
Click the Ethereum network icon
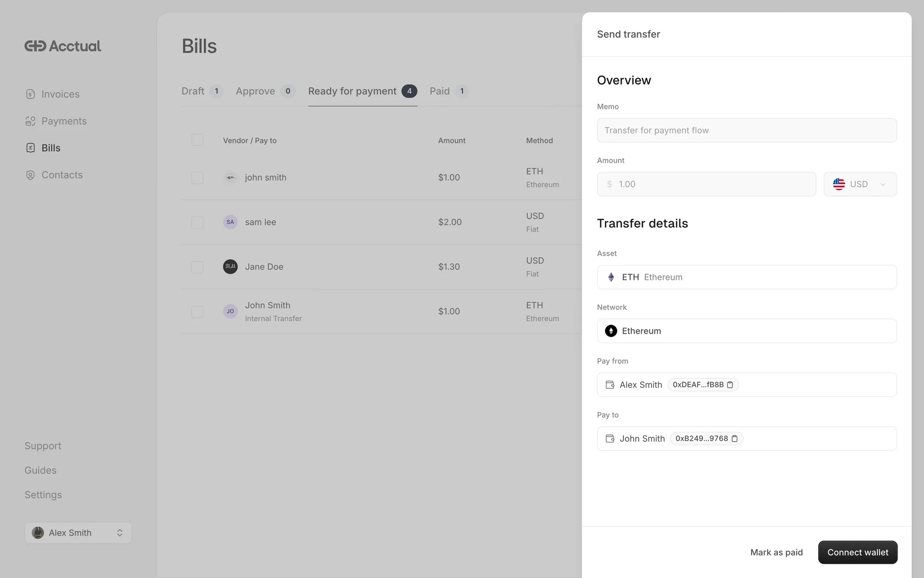click(611, 331)
